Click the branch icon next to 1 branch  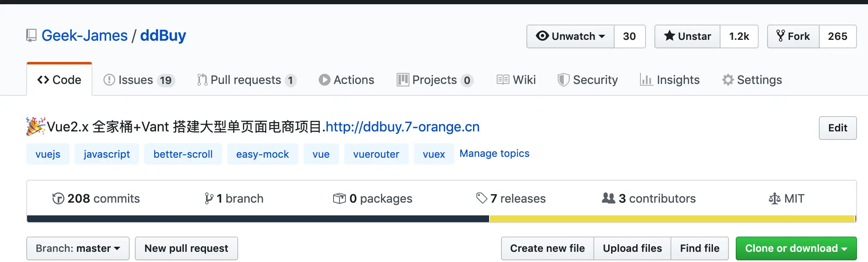pos(209,198)
